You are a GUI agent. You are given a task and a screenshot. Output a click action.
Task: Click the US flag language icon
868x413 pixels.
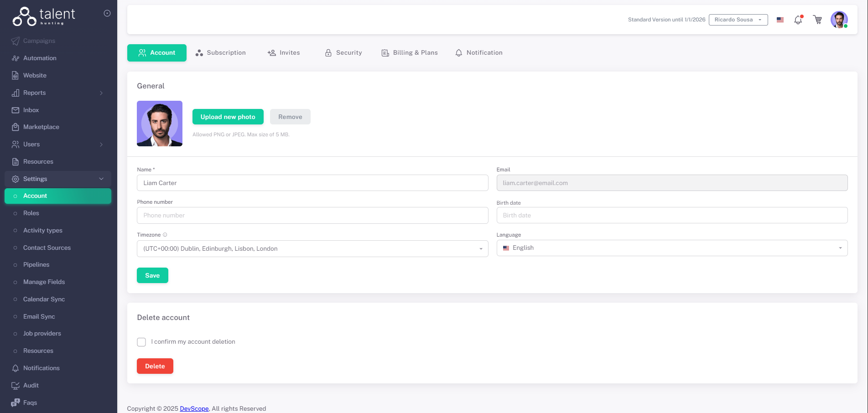click(780, 20)
